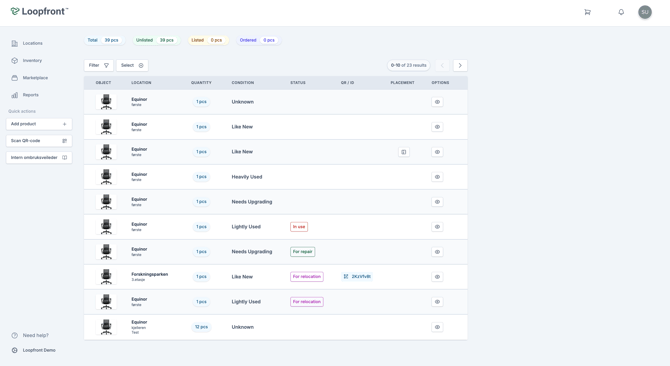Click the PLACEMENT column header
The height and width of the screenshot is (366, 670).
(x=403, y=83)
